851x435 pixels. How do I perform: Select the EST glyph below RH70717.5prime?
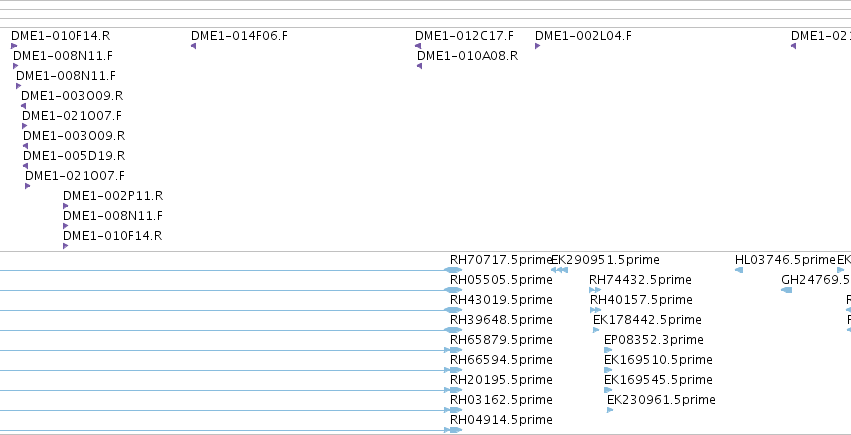[453, 270]
